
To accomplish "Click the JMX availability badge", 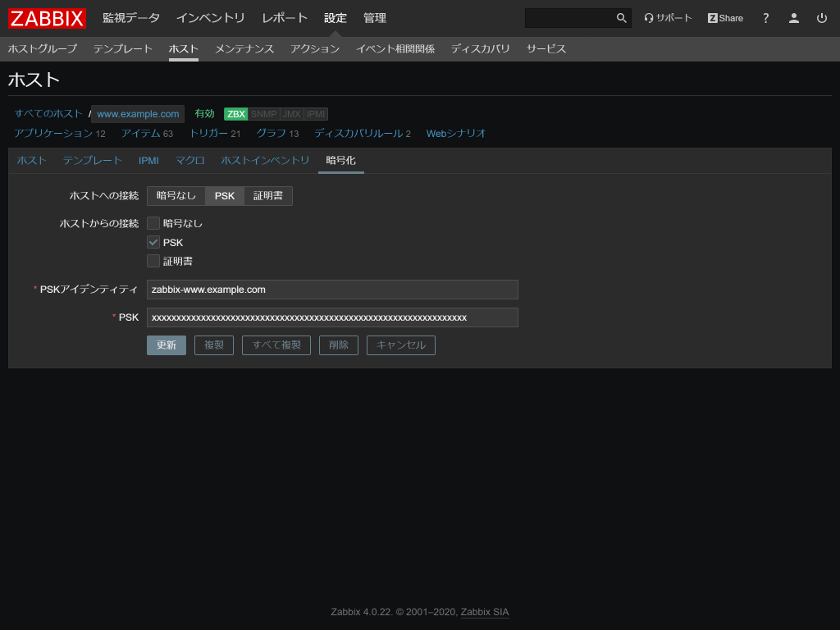I will [291, 114].
